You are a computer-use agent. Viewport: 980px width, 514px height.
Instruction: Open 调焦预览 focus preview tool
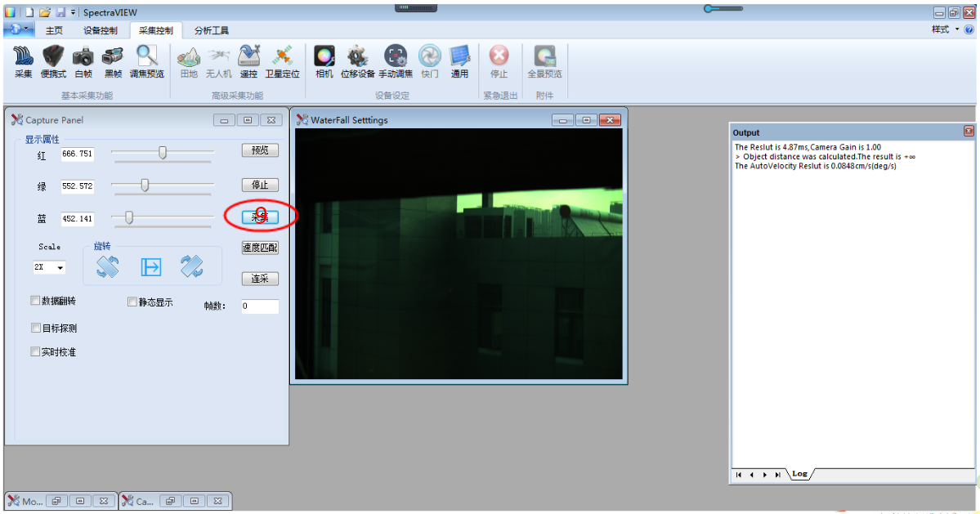point(146,60)
